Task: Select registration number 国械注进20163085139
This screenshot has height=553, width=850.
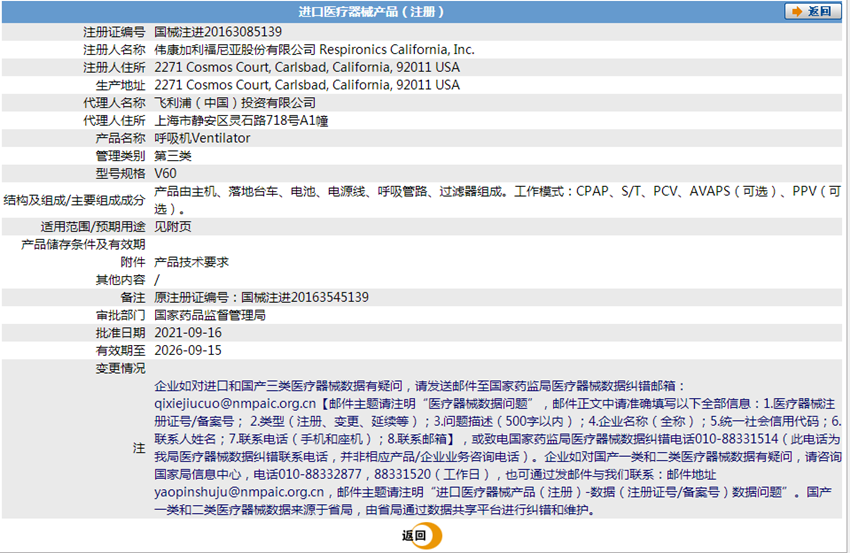Action: [x=218, y=32]
